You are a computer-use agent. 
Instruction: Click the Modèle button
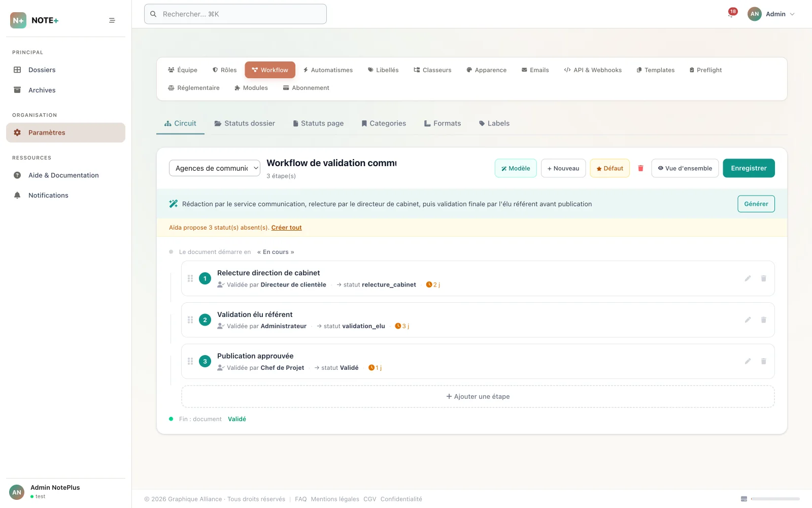tap(516, 168)
